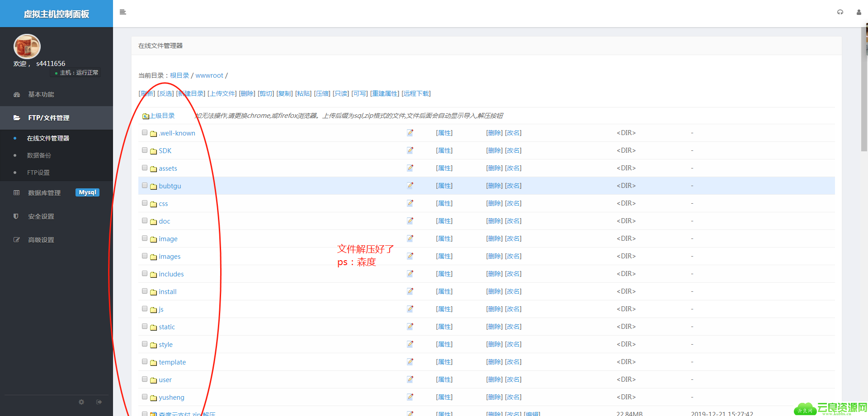Click the edit pencil icon for style
The image size is (868, 416).
(x=410, y=344)
